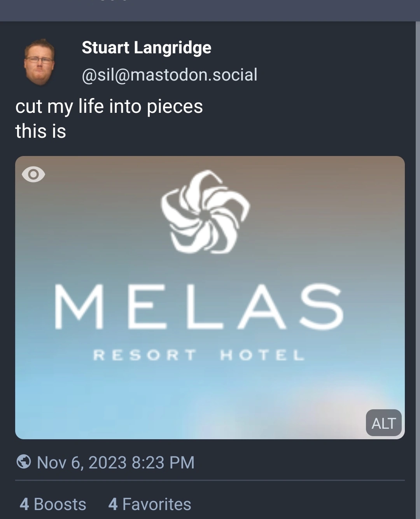Click the globe public visibility icon
The height and width of the screenshot is (519, 420).
pyautogui.click(x=24, y=462)
